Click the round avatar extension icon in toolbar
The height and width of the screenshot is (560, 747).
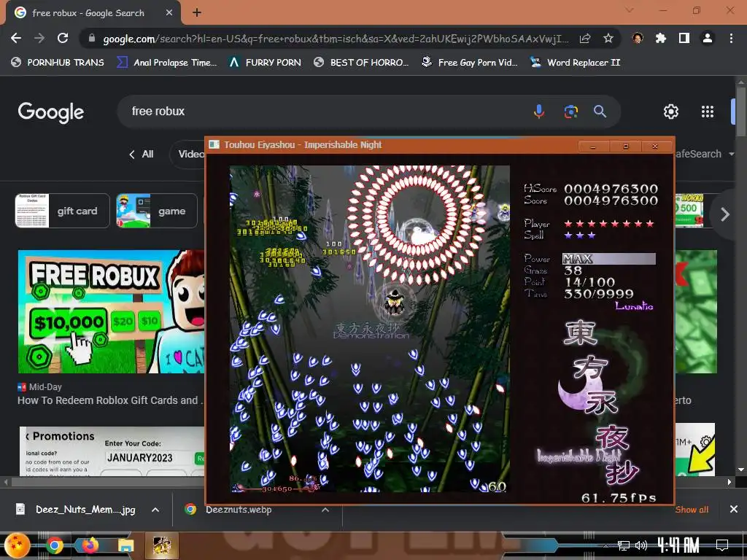tap(638, 38)
